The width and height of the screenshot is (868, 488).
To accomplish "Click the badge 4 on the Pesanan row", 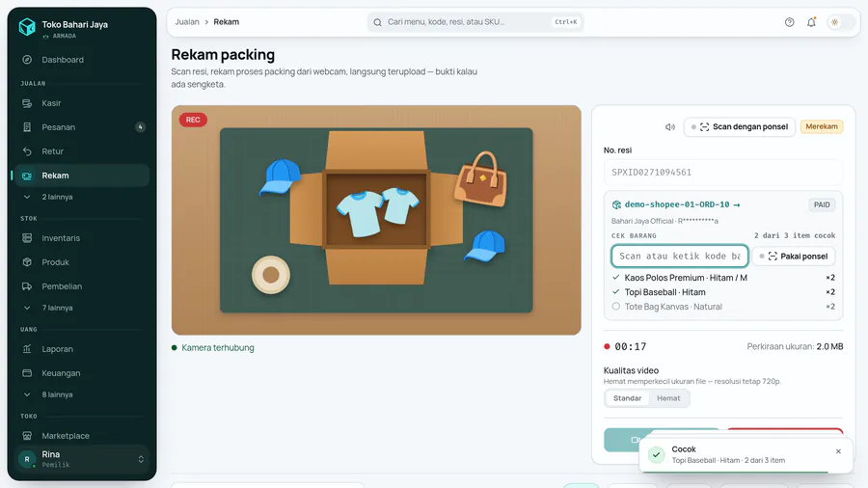I will (x=141, y=127).
